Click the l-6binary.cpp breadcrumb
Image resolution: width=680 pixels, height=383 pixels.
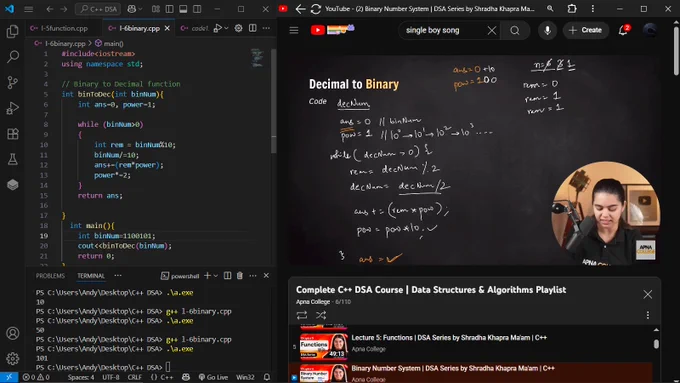(65, 43)
